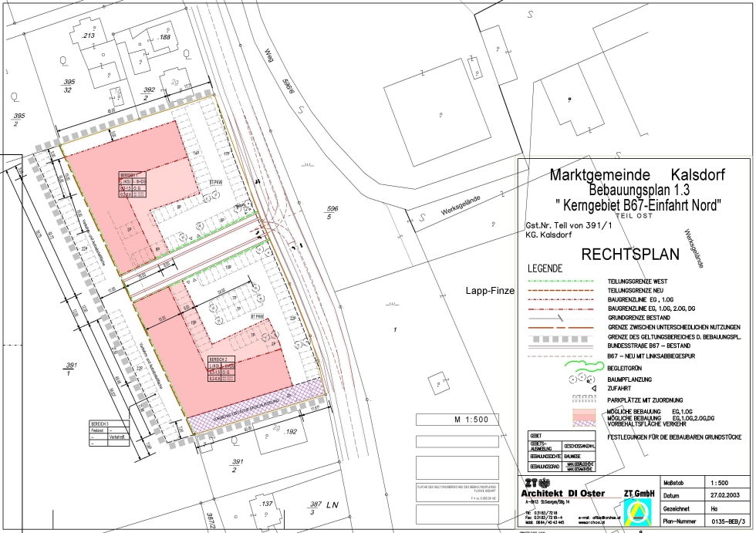Click 'VORBEHALTSFLÄCHE VERKEHR' legend label
756x533 pixels.
[x=646, y=424]
